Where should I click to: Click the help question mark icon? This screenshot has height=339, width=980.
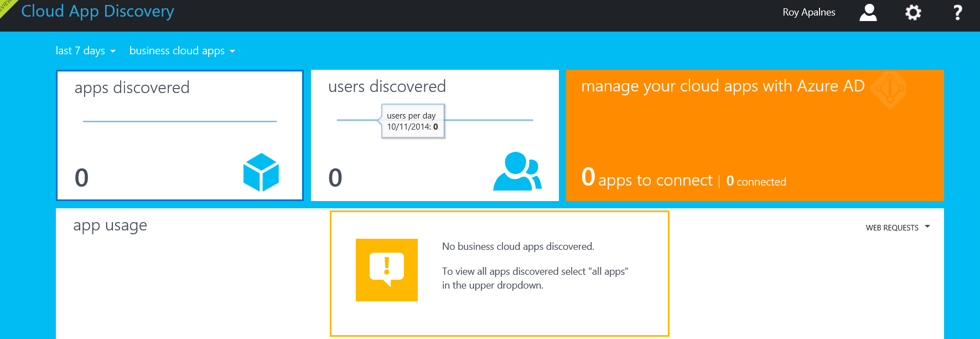[958, 12]
